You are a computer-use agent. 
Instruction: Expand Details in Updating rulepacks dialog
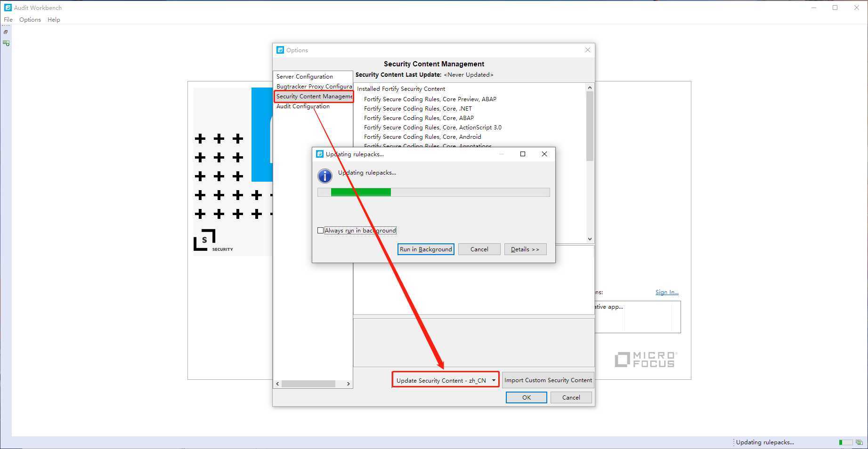pos(525,249)
